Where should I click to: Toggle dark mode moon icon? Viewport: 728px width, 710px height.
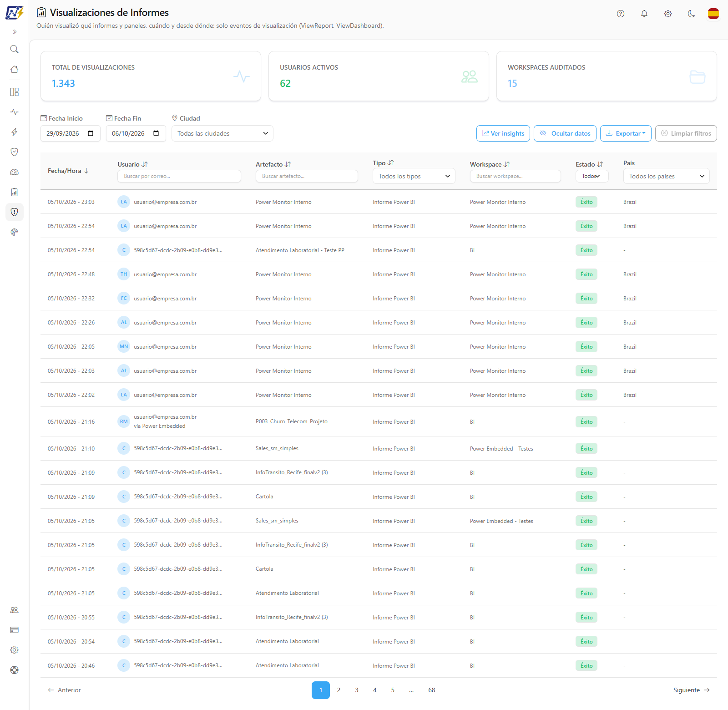coord(692,14)
